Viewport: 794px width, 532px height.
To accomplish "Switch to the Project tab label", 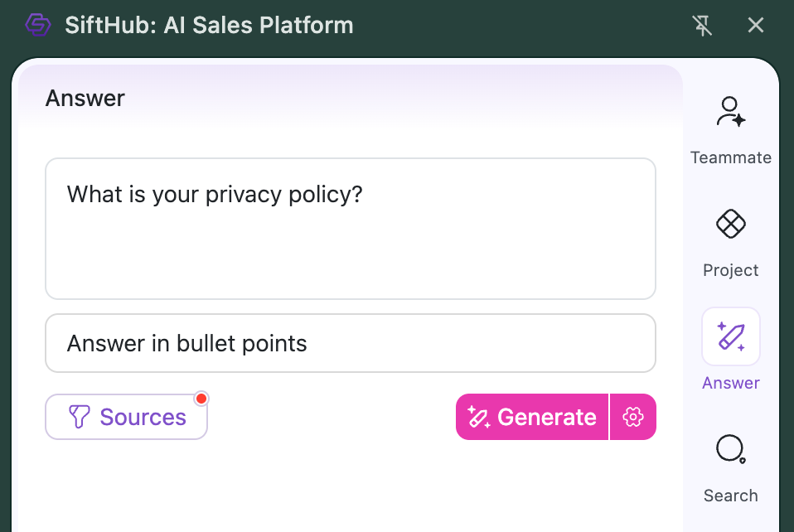I will 730,270.
